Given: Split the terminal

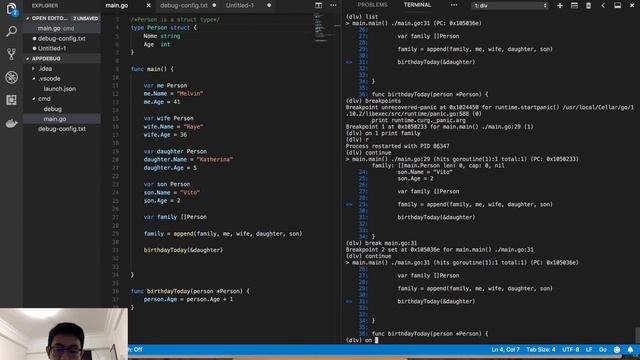Looking at the screenshot, I should [x=574, y=6].
